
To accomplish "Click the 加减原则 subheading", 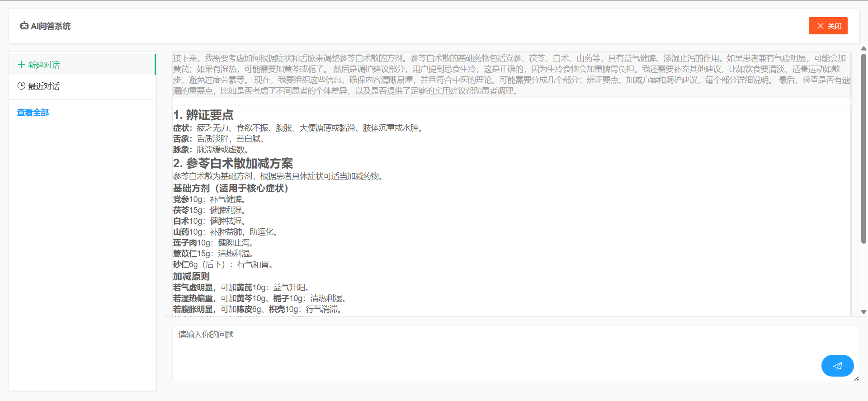I will (191, 276).
